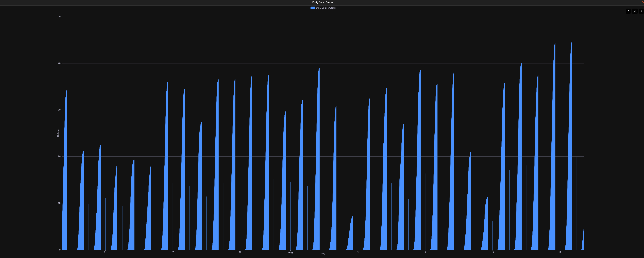Click the 17 tick on the Day axis
The height and width of the screenshot is (258, 644).
(560, 252)
